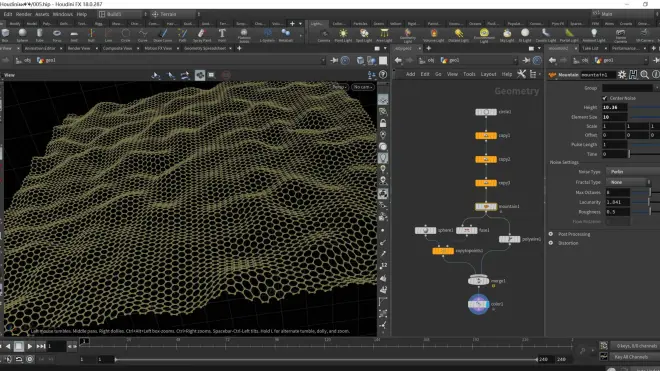
Task: Add an Ambient Light from shelf
Action: click(x=593, y=35)
